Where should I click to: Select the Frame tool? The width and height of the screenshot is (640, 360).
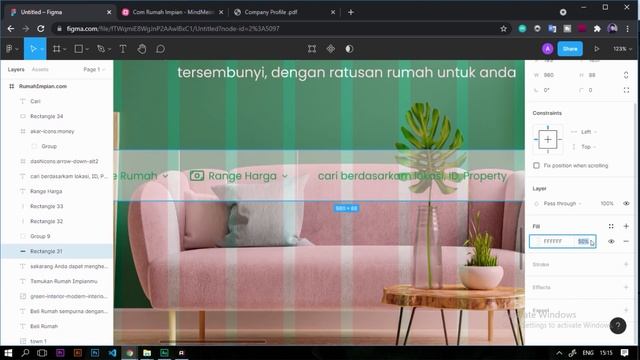pyautogui.click(x=56, y=49)
